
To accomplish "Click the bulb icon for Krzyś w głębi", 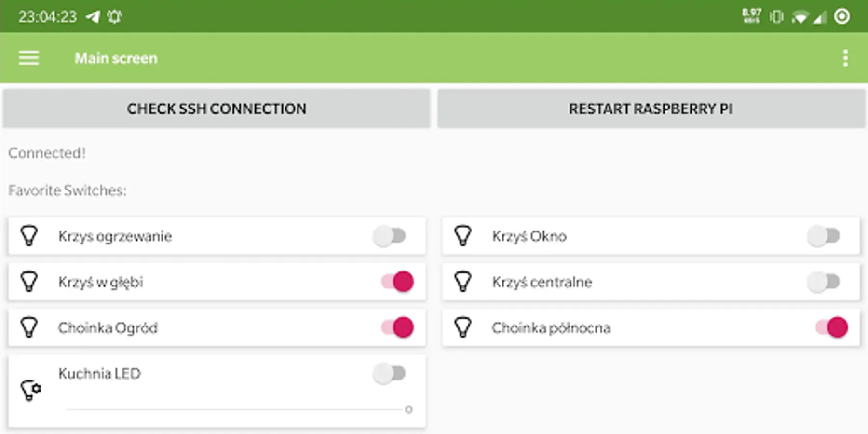I will tap(29, 282).
